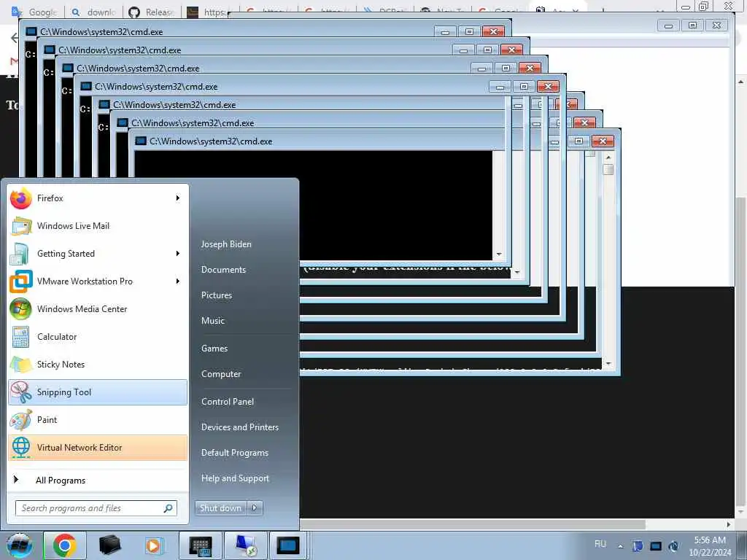Switch to Chrome on the taskbar

pos(65,545)
